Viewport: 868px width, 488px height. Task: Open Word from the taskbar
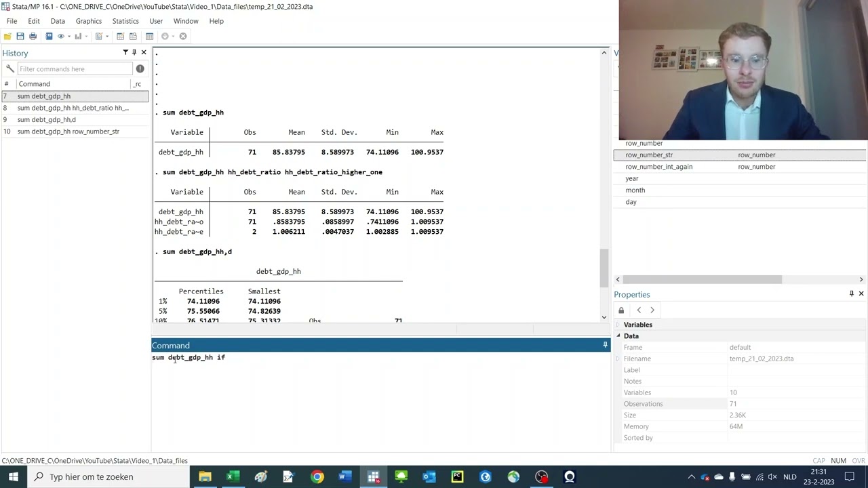pyautogui.click(x=344, y=476)
